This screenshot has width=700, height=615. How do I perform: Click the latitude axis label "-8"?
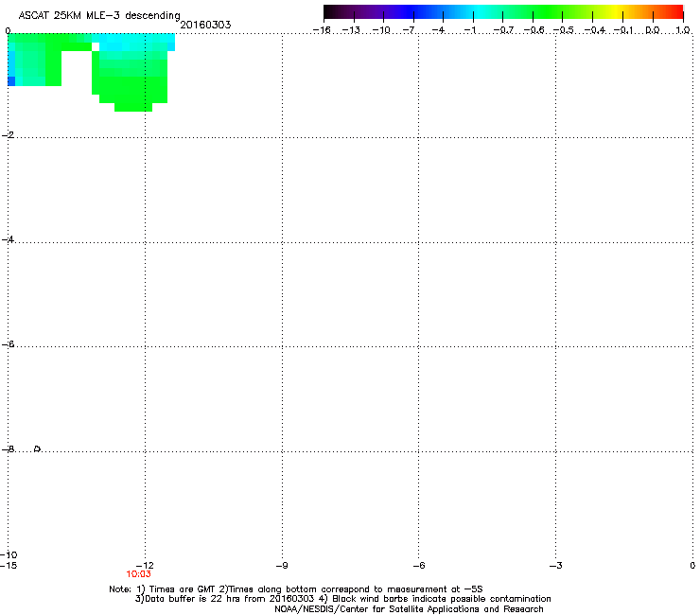coord(8,448)
